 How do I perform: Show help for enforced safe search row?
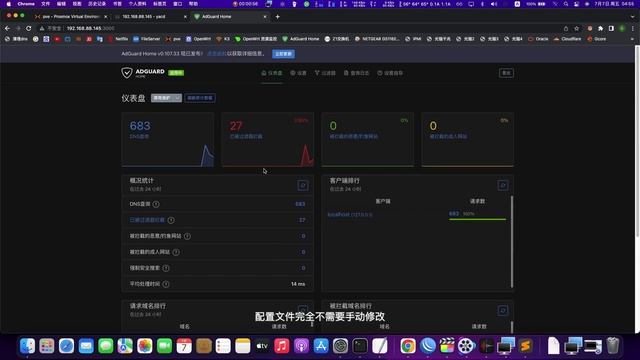(x=166, y=268)
